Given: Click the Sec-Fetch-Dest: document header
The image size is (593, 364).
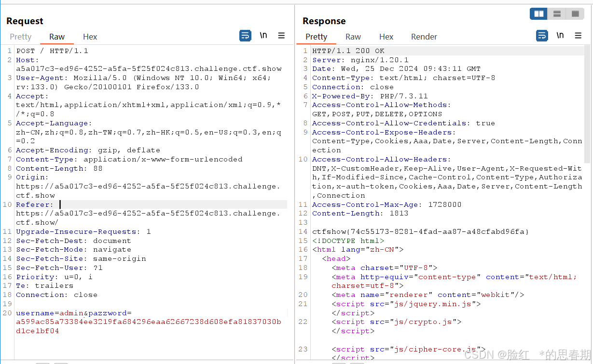Looking at the screenshot, I should click(x=74, y=241).
